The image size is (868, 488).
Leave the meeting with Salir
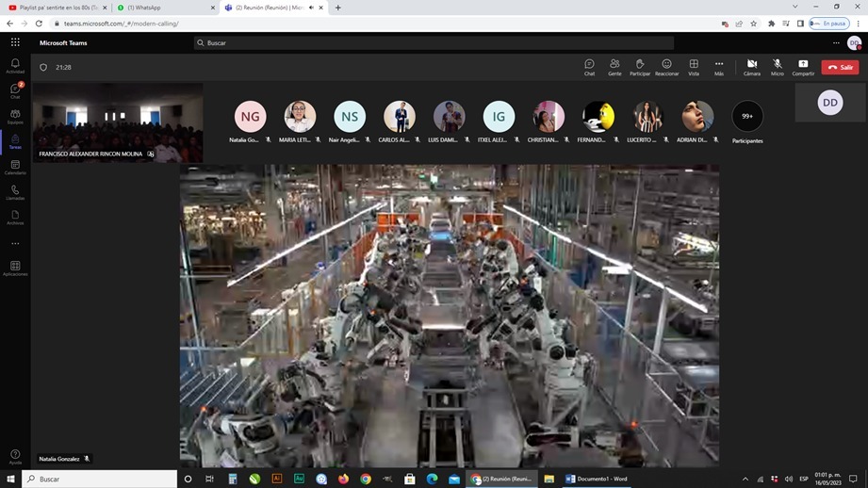click(x=840, y=67)
